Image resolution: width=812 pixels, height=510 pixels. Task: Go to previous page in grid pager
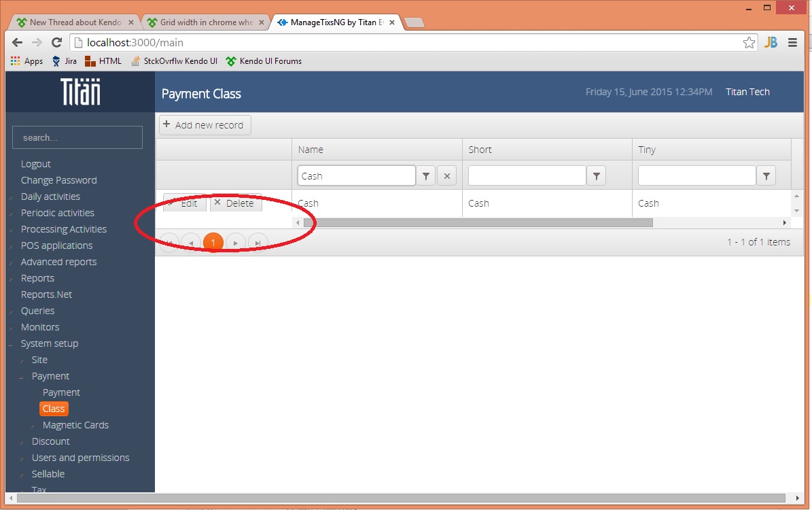tap(190, 243)
